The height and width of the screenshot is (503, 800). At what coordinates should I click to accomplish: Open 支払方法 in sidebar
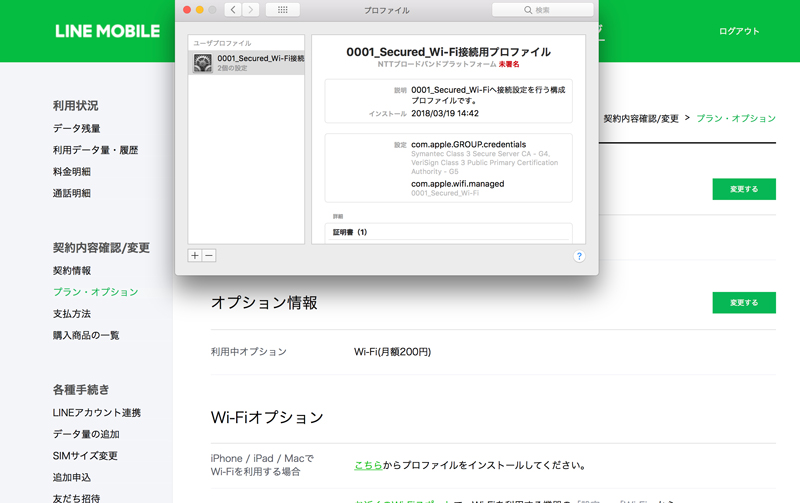[x=71, y=314]
